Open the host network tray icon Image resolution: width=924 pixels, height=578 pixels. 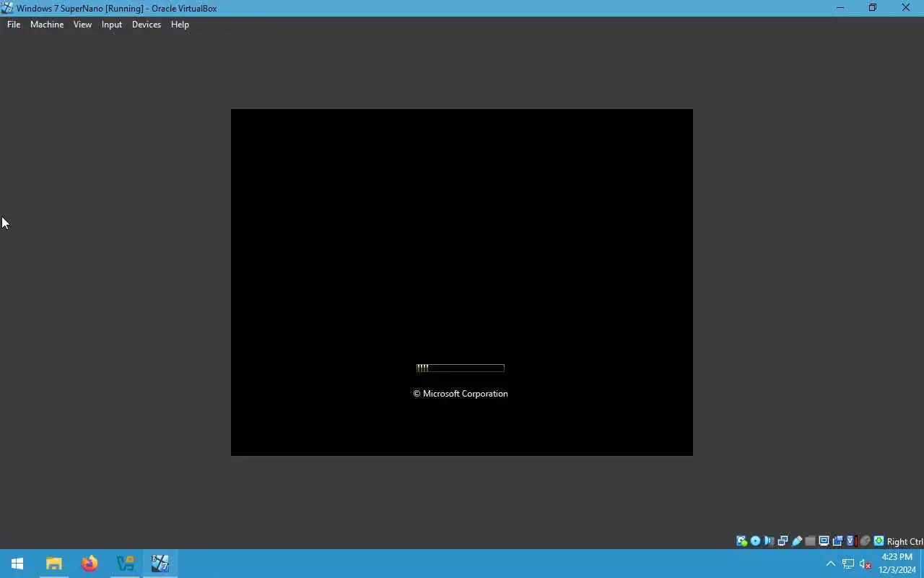848,564
